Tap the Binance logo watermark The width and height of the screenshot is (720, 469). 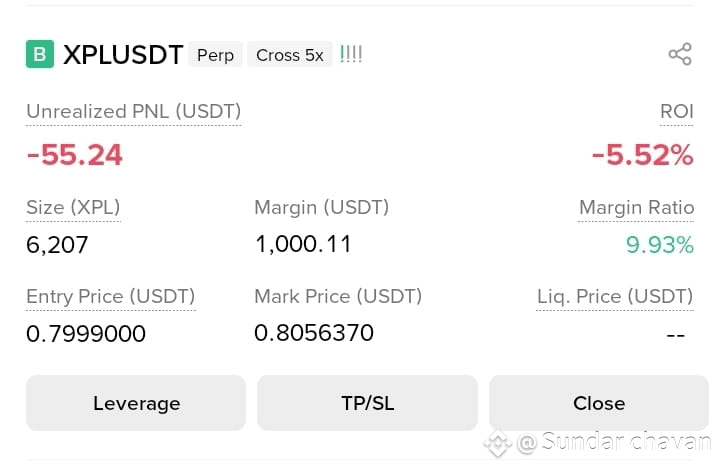[498, 443]
